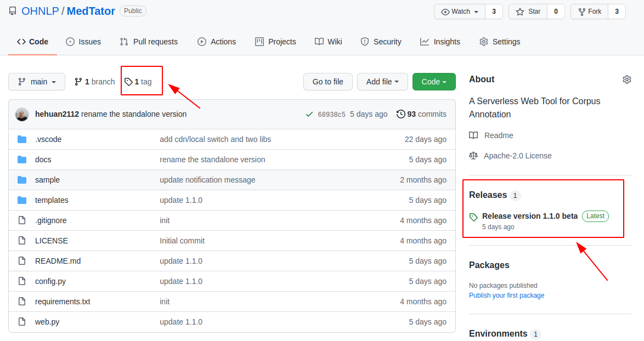The height and width of the screenshot is (341, 644).
Task: Open the web.py file
Action: (x=47, y=322)
